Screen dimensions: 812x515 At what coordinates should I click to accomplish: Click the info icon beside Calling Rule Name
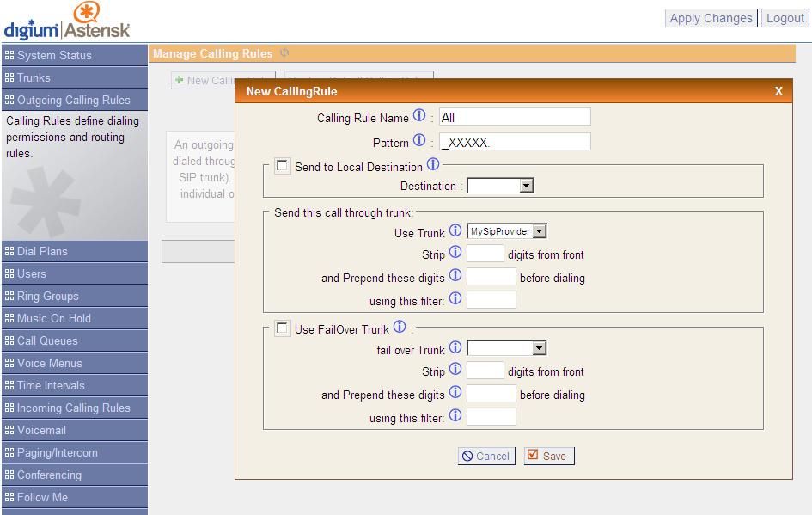pyautogui.click(x=419, y=115)
